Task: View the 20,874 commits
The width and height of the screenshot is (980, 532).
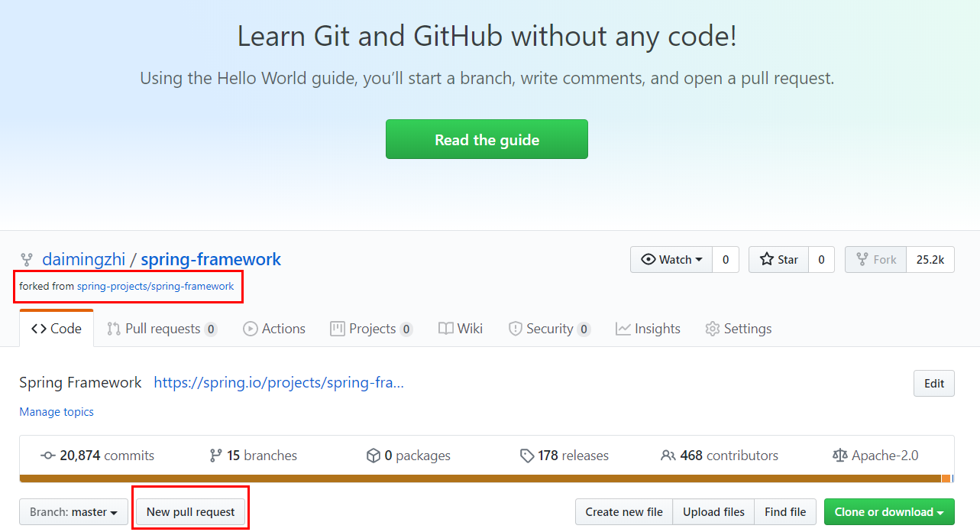Action: tap(97, 456)
